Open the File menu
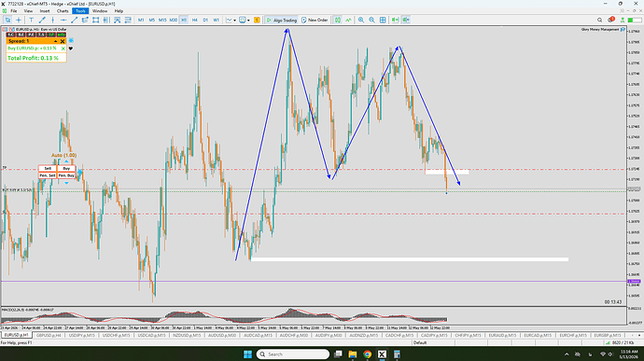 tap(14, 11)
